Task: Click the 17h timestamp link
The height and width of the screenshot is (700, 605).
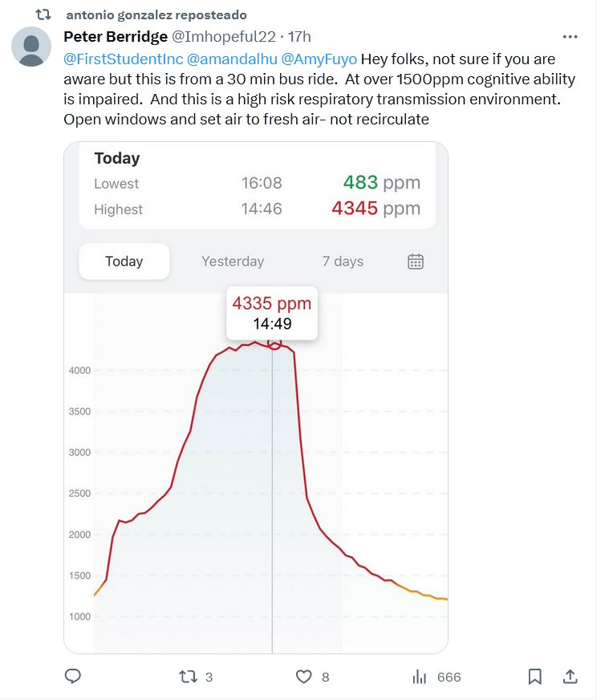Action: tap(299, 36)
